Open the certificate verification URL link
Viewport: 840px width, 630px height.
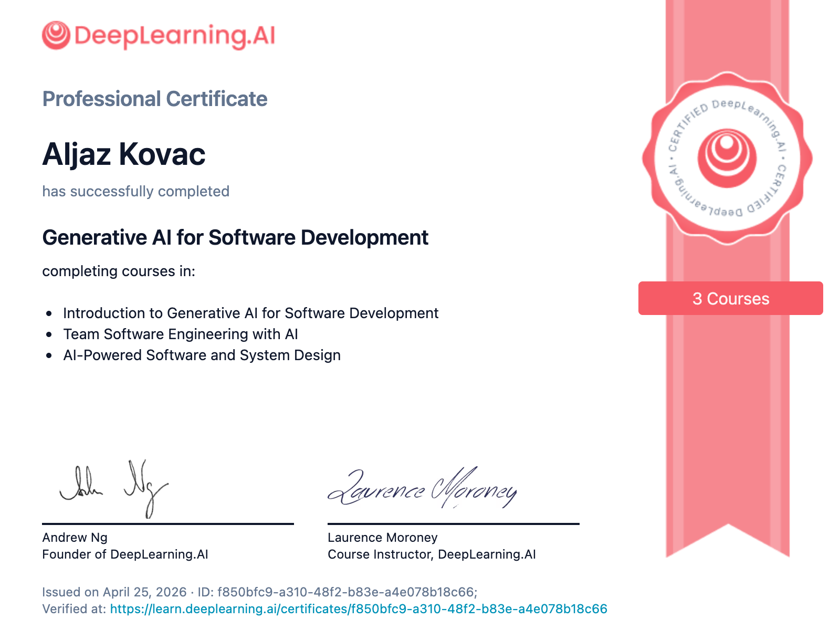coord(359,609)
